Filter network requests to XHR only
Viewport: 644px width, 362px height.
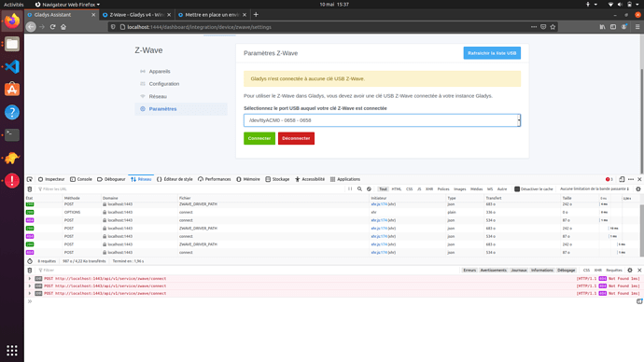tap(429, 189)
